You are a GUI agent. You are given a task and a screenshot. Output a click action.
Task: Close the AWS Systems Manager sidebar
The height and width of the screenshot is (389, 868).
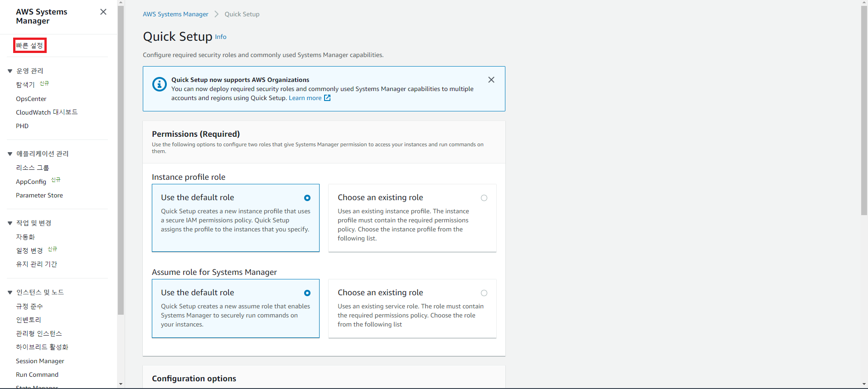pos(103,12)
